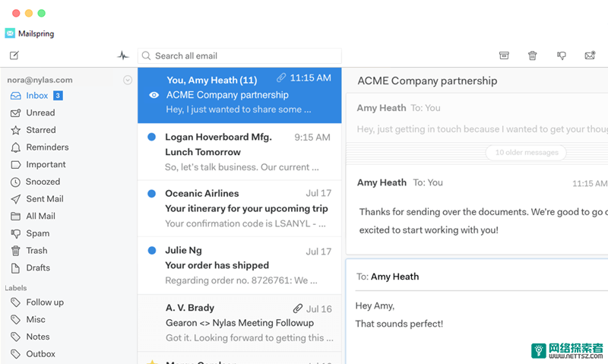Mark thread as spam with thumbs-down icon
Image resolution: width=608 pixels, height=364 pixels.
coord(561,55)
